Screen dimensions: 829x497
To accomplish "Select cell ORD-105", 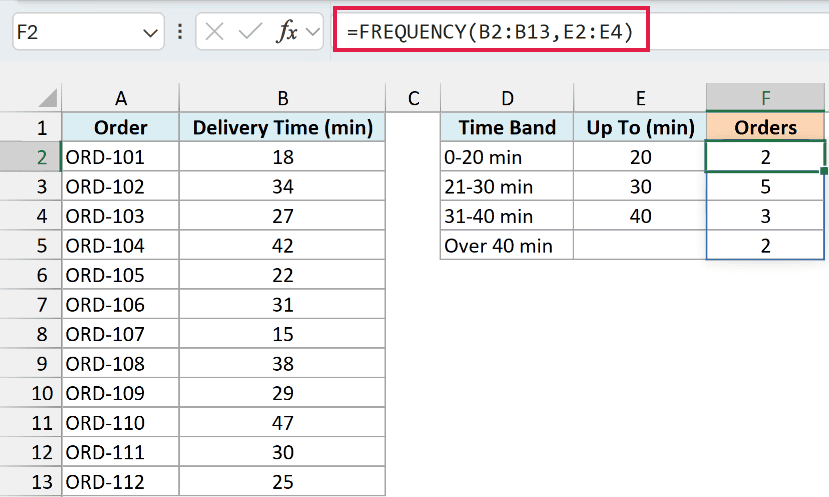I will [x=121, y=275].
